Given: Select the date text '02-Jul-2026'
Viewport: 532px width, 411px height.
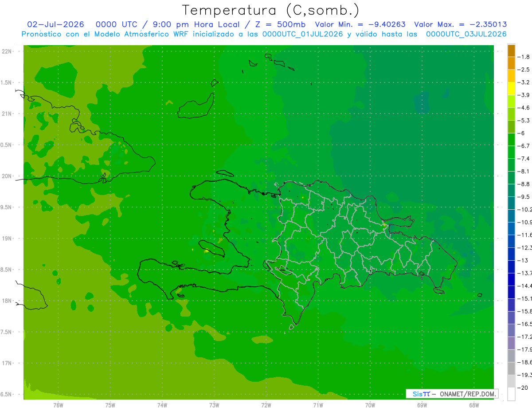Looking at the screenshot, I should click(x=55, y=24).
